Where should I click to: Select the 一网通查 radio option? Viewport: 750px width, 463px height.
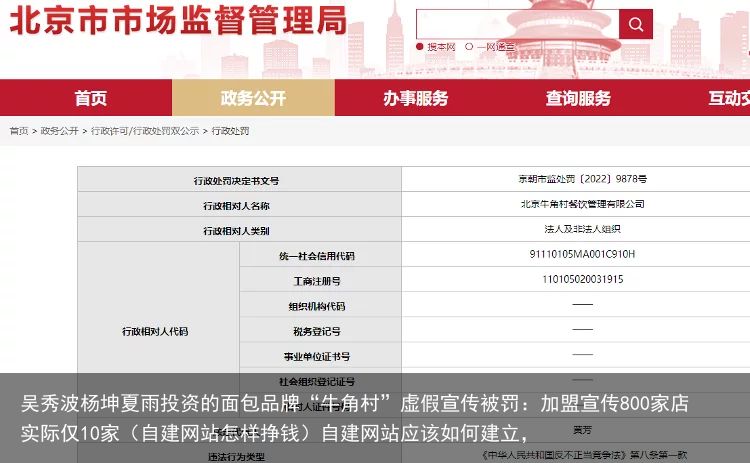click(x=469, y=46)
